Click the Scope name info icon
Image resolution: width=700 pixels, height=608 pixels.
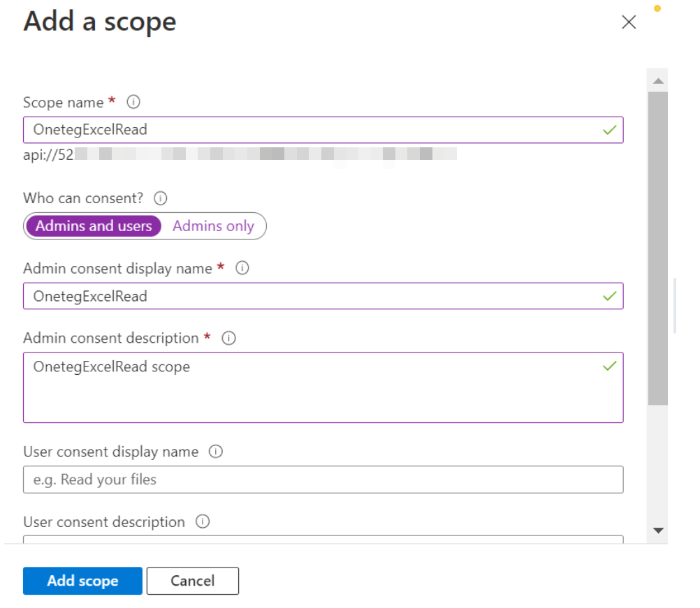[x=133, y=103]
